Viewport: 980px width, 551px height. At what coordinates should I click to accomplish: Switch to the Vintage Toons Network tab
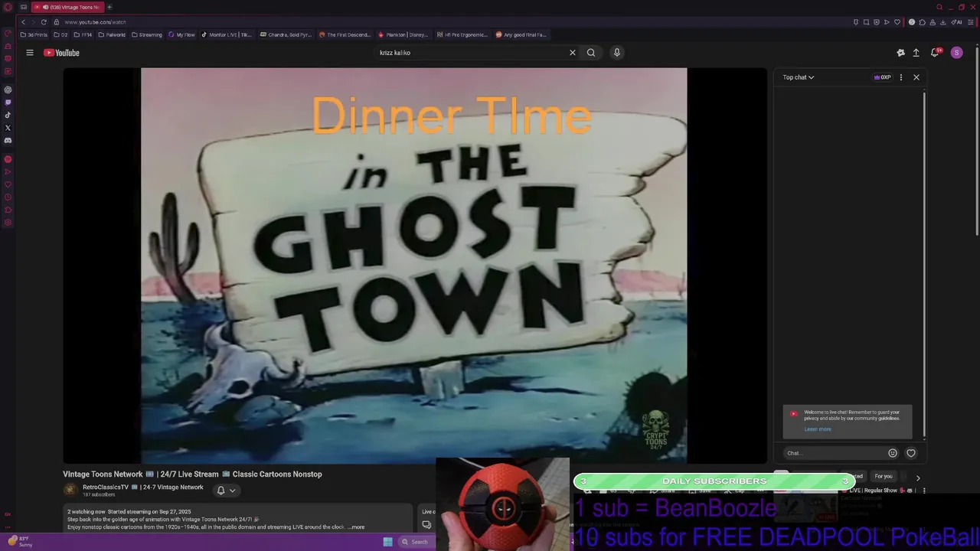pos(67,7)
